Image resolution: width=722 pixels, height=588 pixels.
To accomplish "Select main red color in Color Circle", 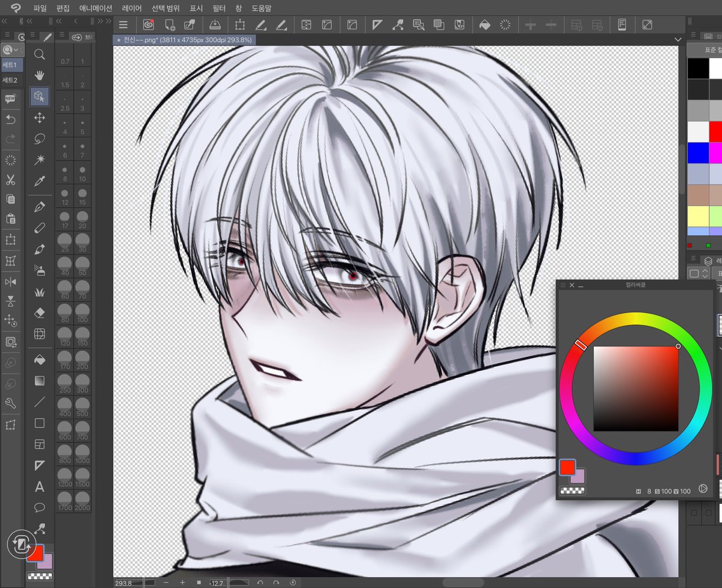I will pyautogui.click(x=567, y=467).
